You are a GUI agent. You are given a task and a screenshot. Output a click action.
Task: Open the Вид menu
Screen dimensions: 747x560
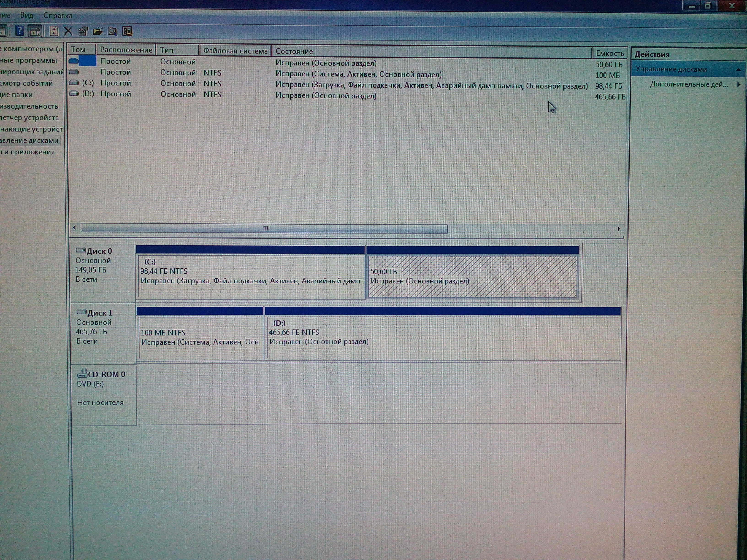click(26, 15)
